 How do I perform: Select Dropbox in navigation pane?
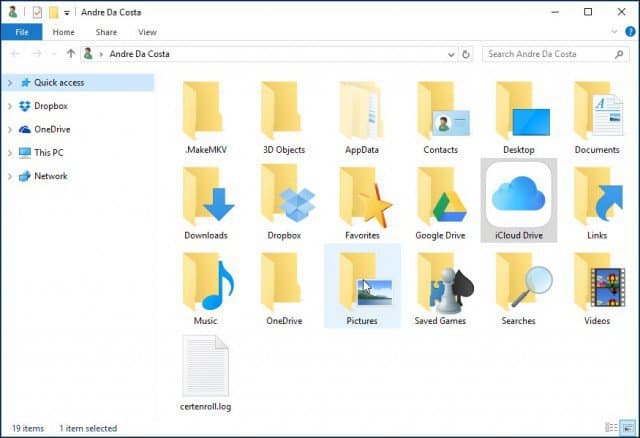pos(51,106)
